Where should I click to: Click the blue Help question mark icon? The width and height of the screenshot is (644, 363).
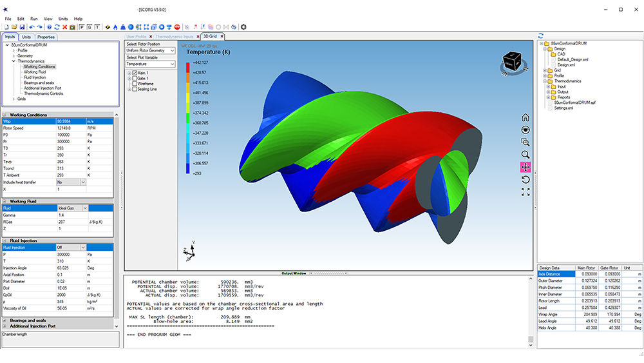point(50,27)
